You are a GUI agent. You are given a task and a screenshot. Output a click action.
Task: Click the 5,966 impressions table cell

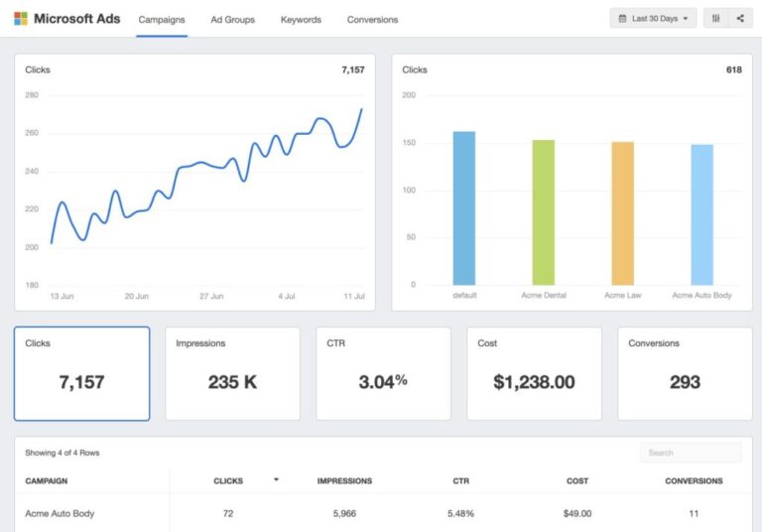344,513
